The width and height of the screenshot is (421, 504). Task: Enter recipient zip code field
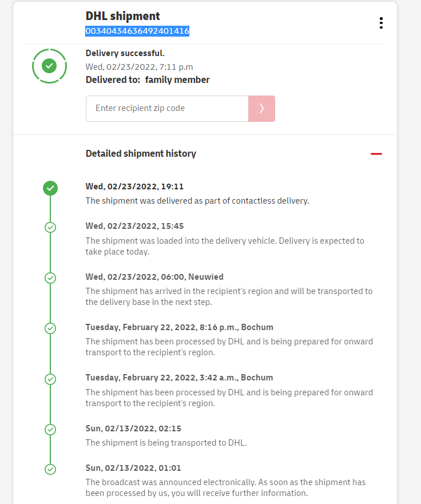tap(166, 109)
